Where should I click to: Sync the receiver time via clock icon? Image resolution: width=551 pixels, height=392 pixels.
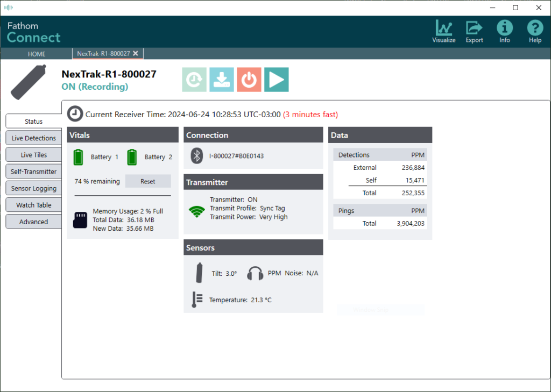tap(194, 79)
